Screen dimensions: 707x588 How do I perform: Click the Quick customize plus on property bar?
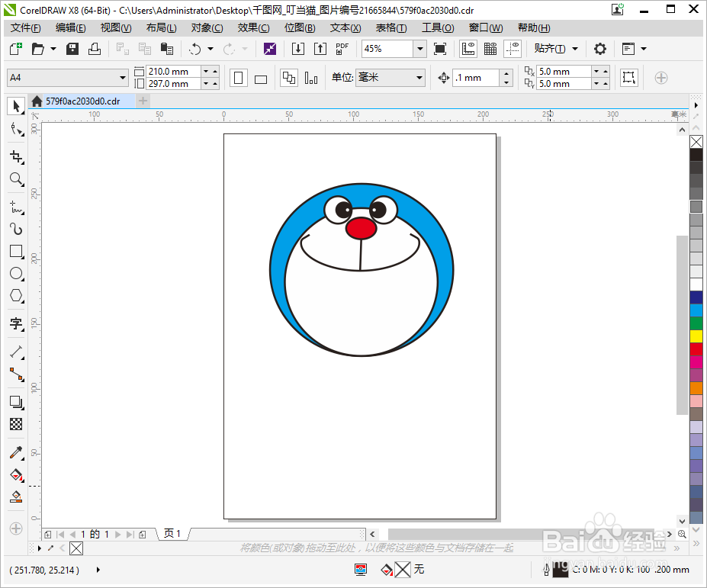(x=661, y=78)
